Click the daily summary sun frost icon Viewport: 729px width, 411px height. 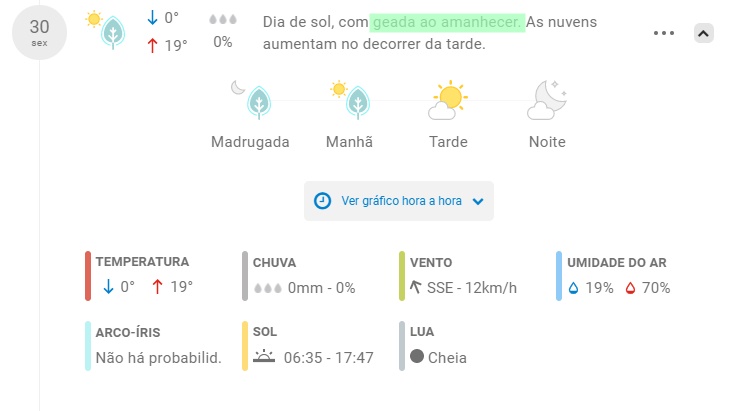(105, 30)
